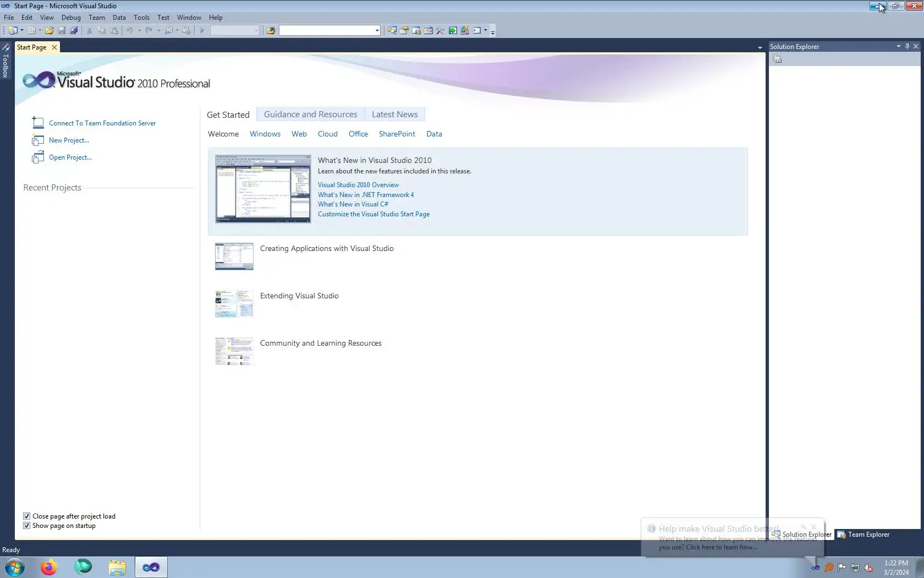The image size is (924, 578).
Task: Open Solution Explorer from the toolbar icon
Action: tap(392, 31)
